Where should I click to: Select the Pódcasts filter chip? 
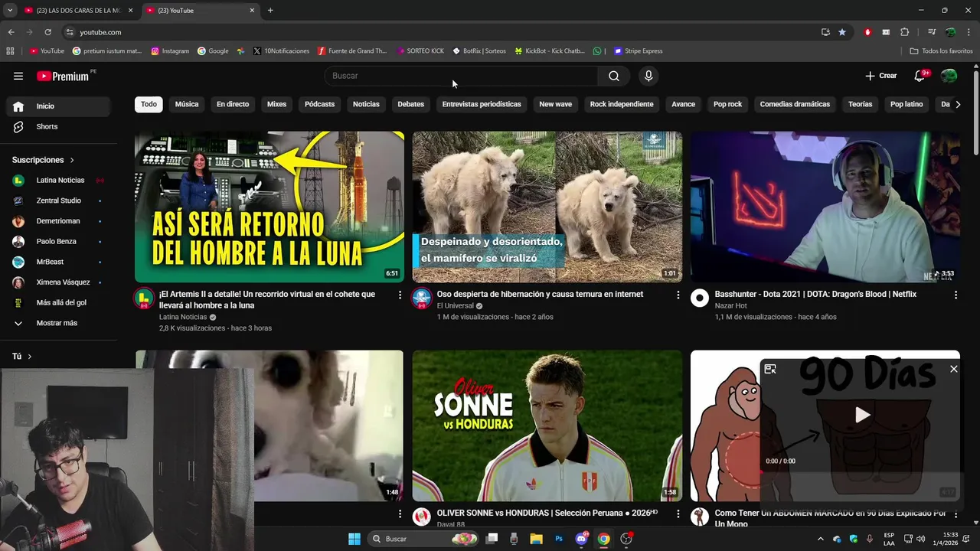click(319, 104)
